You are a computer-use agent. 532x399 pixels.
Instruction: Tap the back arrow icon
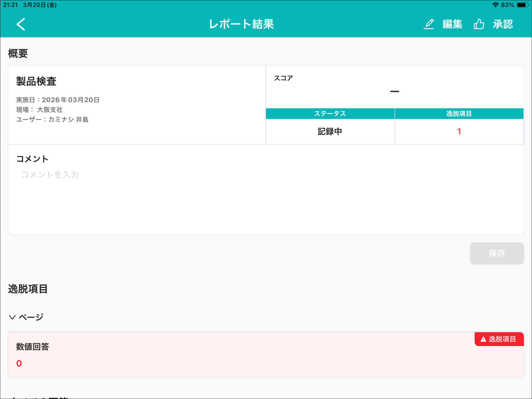coord(21,24)
